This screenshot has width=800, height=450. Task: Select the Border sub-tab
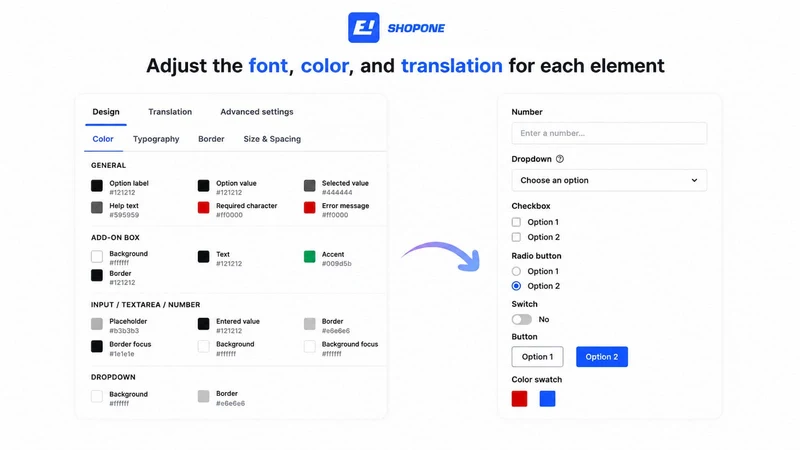(x=211, y=139)
